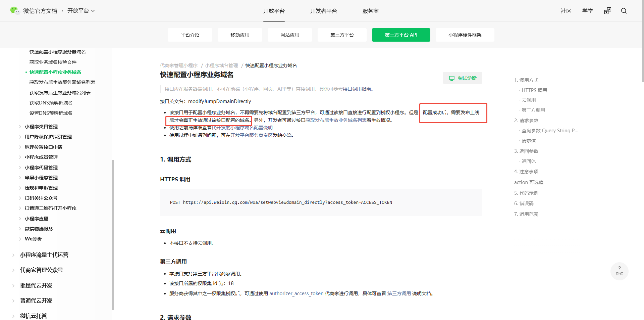Expand 半屏小程序管理 section
Viewport: 644px width, 320px height.
[41, 178]
